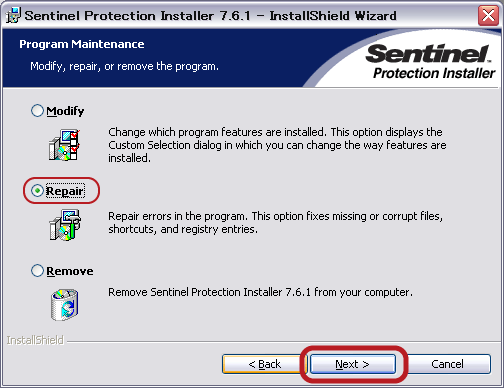Click the Modify features icon with red checkmarks
Viewport: 504px width, 388px height.
(65, 145)
